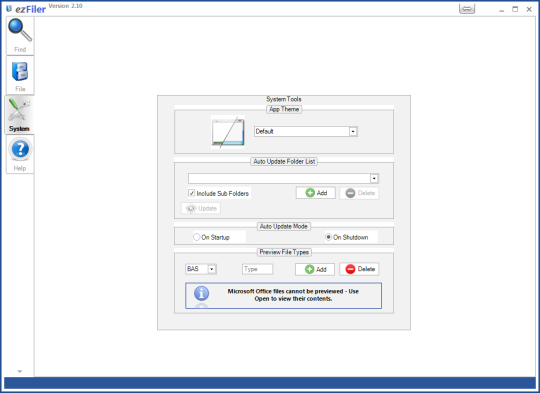Click the greyed Delete folder button

click(359, 193)
